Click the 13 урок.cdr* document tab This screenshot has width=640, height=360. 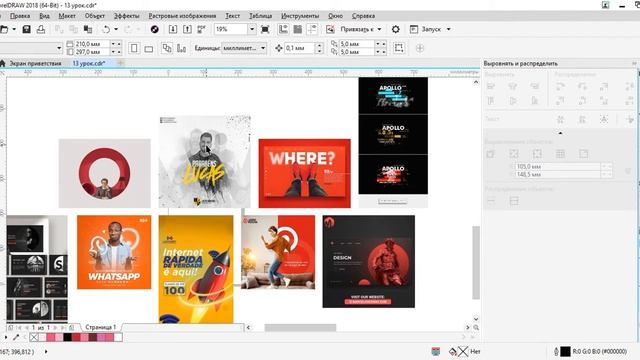pyautogui.click(x=89, y=63)
